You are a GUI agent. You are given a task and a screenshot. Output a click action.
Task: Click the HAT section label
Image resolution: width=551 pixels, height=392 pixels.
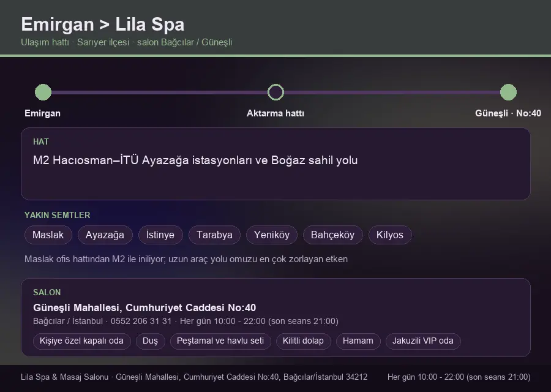click(x=41, y=141)
